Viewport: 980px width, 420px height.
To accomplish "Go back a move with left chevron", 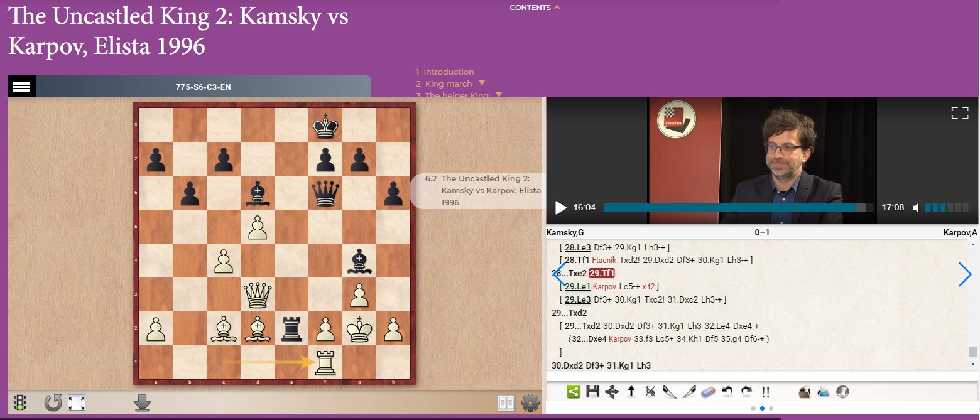I will 559,274.
